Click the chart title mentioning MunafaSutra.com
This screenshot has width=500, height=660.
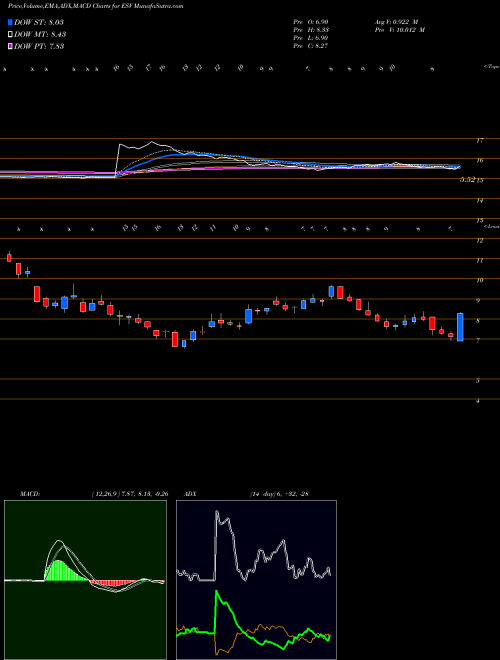pyautogui.click(x=96, y=7)
